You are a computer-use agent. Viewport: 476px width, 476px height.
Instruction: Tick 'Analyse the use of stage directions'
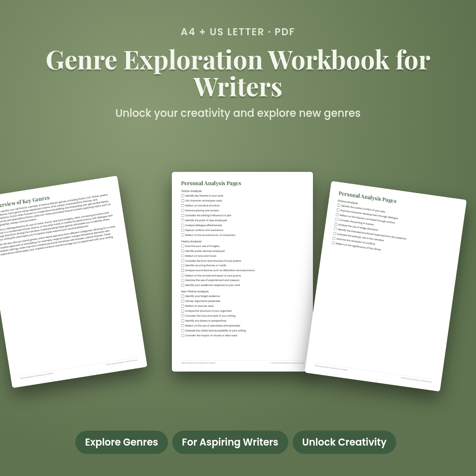tap(336, 224)
